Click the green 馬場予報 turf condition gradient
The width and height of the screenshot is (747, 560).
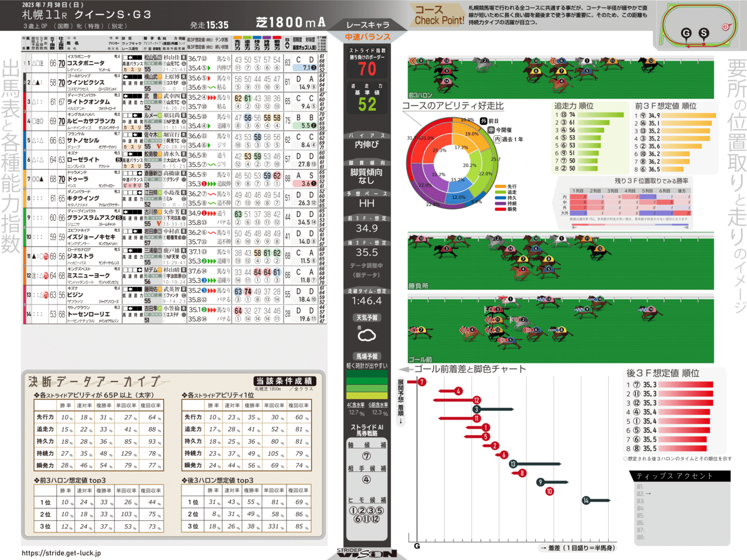[366, 384]
